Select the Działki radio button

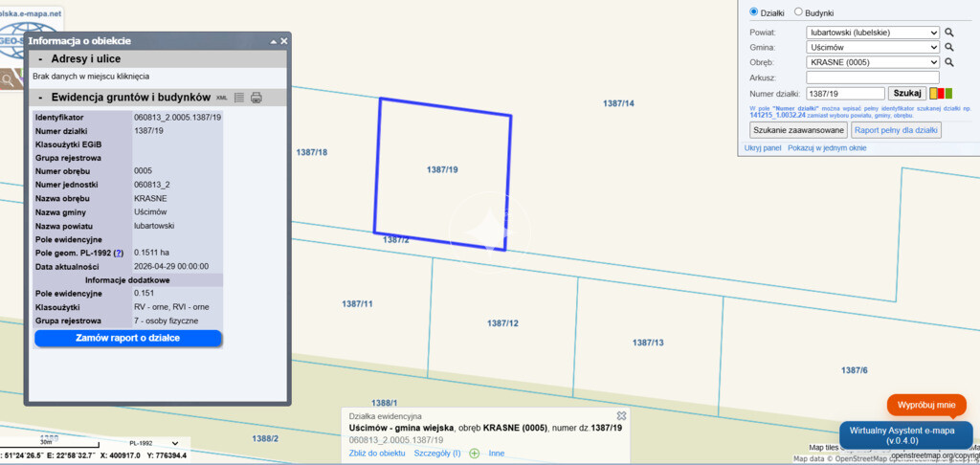[753, 12]
